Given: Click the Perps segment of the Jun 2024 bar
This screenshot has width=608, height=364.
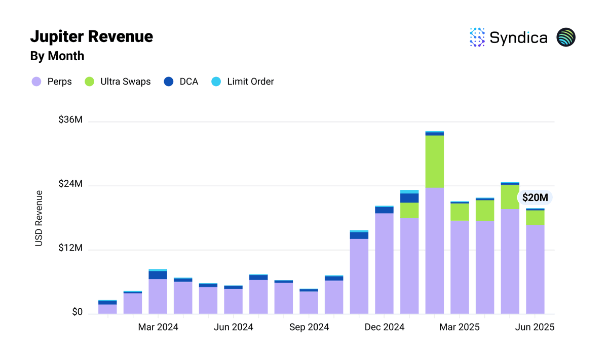Looking at the screenshot, I should tap(233, 301).
